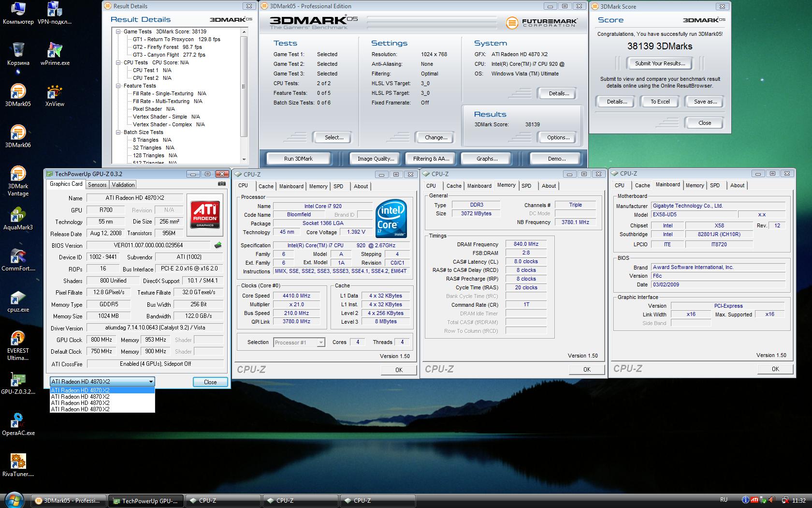This screenshot has width=812, height=508.
Task: Click Submit Your Results... button
Action: pos(660,63)
